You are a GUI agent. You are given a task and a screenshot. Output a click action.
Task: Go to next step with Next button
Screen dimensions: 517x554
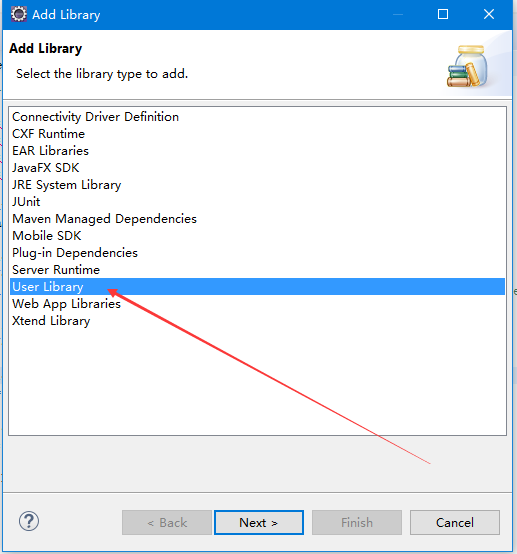click(259, 523)
